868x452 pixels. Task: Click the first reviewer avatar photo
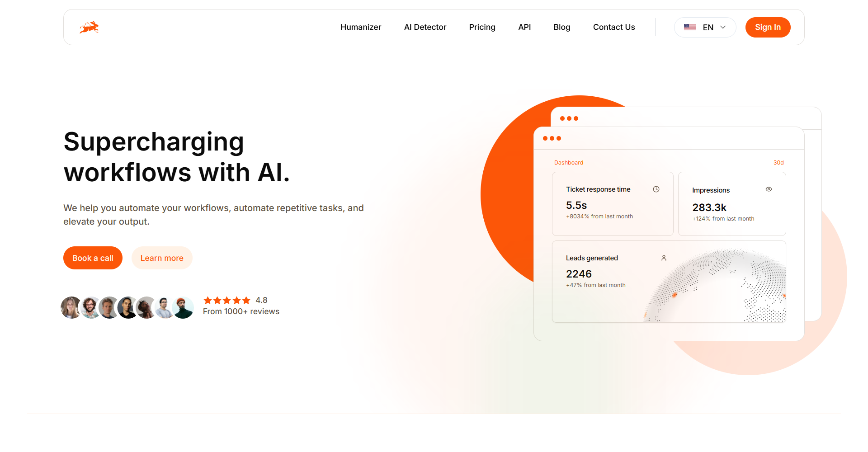pyautogui.click(x=71, y=307)
